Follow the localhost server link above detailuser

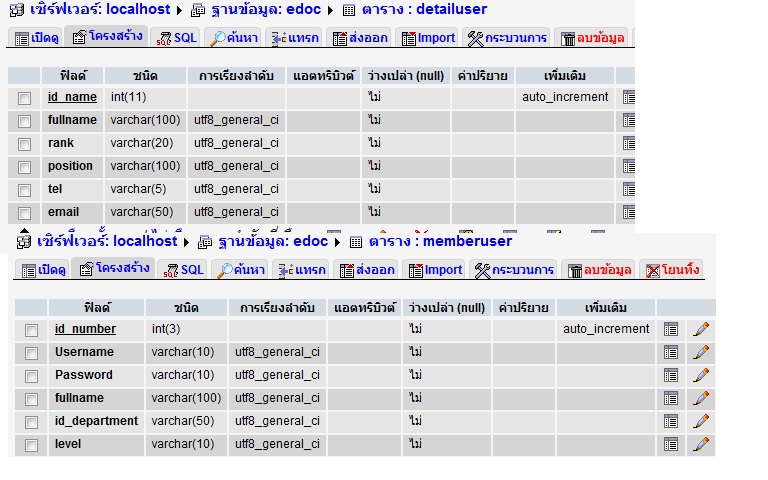point(100,9)
